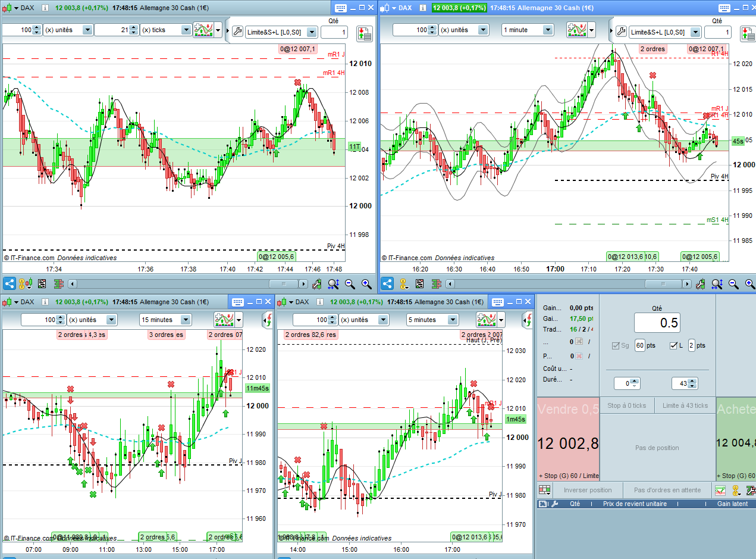Expand indicators dropdown arrow in ticks chart
756x559 pixels.
(218, 30)
